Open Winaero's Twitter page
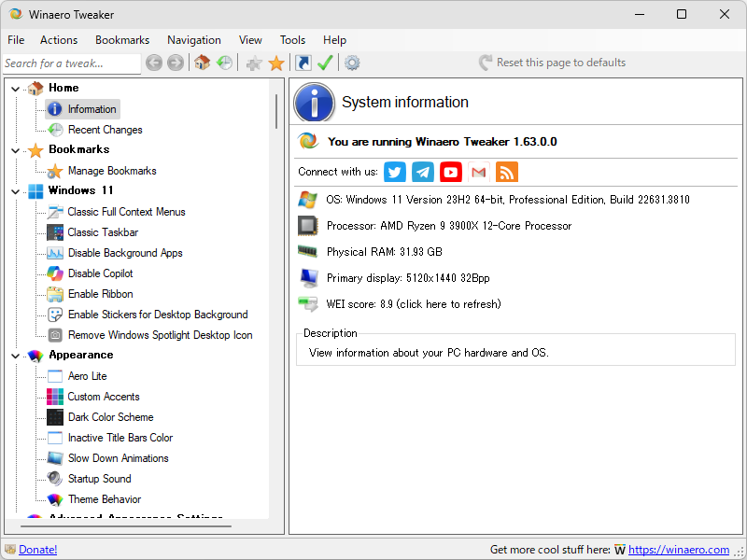The image size is (747, 560). click(395, 172)
